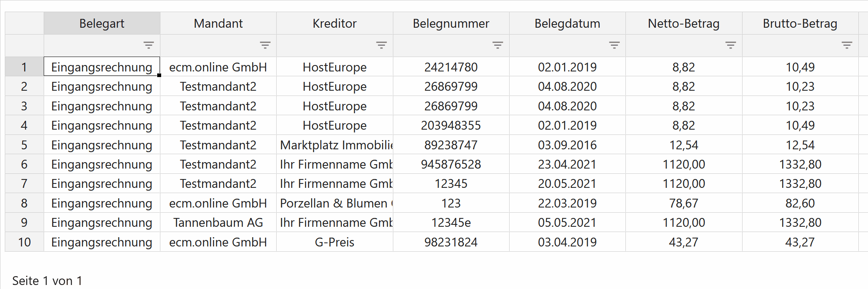Select row header number 9
Image resolution: width=868 pixels, height=289 pixels.
pyautogui.click(x=24, y=222)
